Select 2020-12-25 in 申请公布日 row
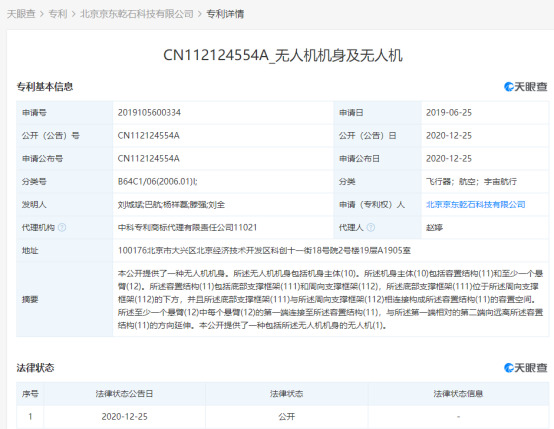 pyautogui.click(x=449, y=159)
